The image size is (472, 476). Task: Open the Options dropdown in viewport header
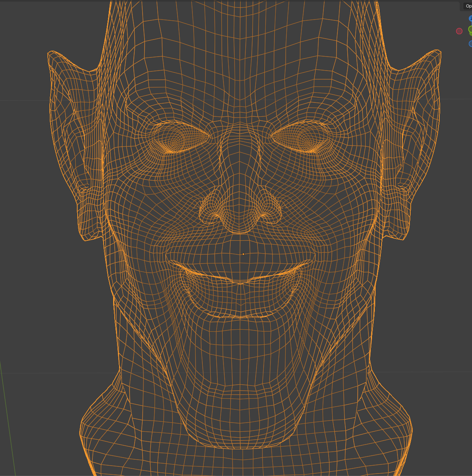pos(468,6)
